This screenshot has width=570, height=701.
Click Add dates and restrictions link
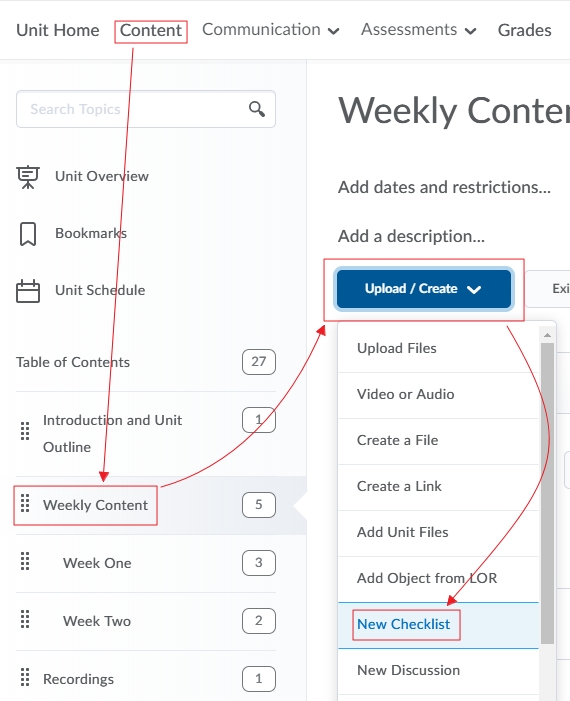[444, 187]
